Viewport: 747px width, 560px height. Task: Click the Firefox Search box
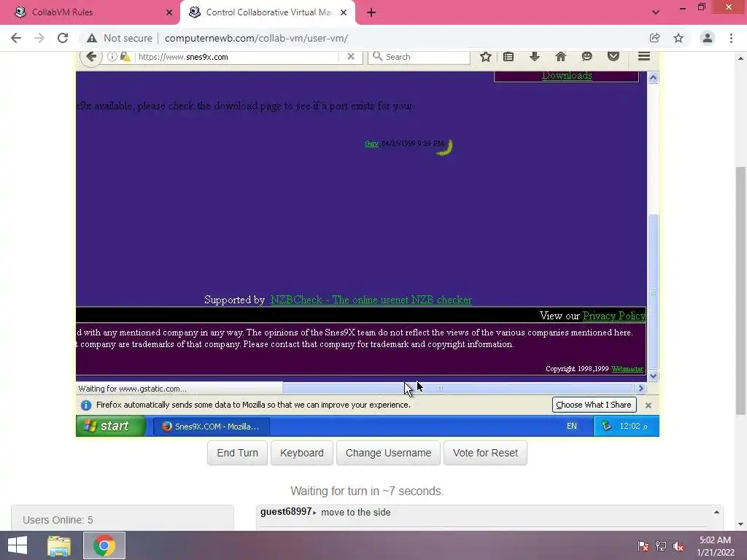pos(419,57)
